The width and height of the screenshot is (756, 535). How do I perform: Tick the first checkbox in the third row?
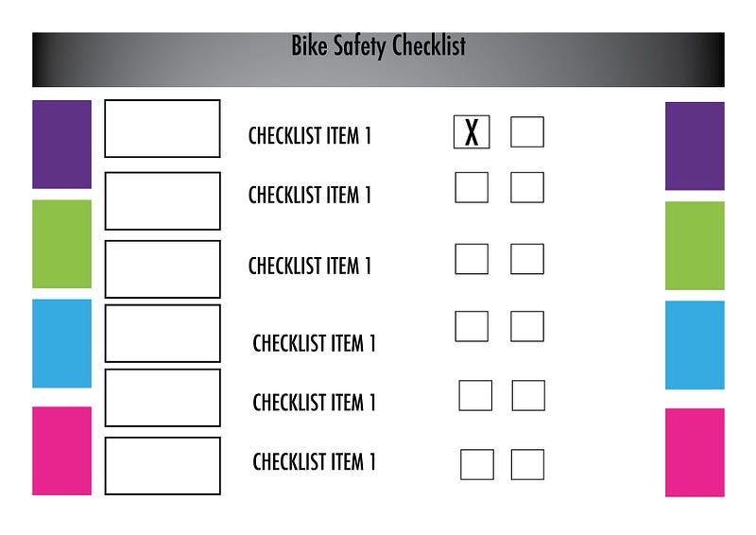472,259
